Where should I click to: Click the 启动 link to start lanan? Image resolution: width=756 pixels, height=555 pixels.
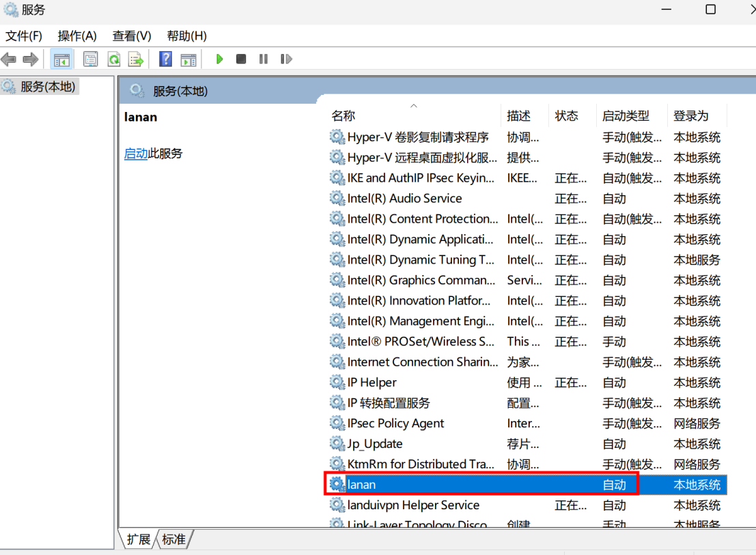(x=135, y=154)
